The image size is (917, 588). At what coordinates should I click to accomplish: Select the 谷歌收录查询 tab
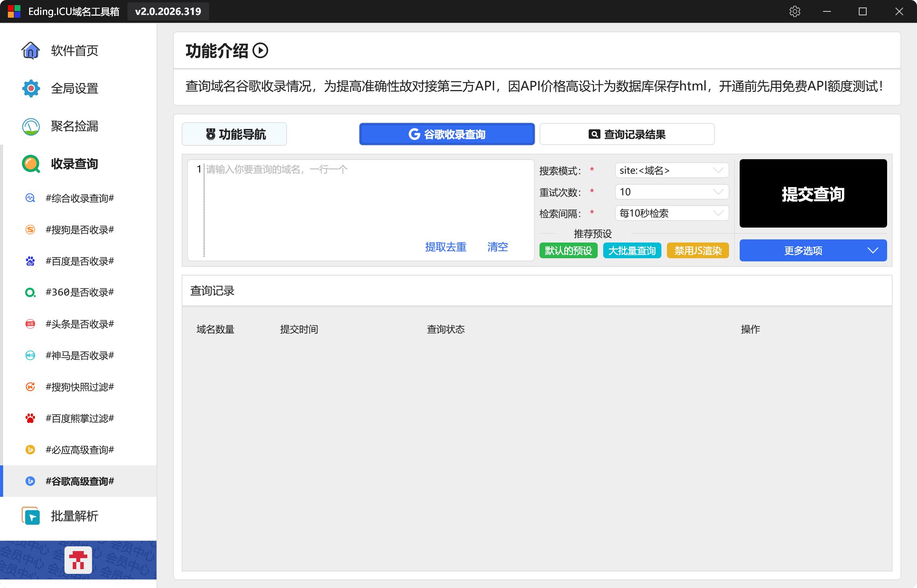(447, 134)
